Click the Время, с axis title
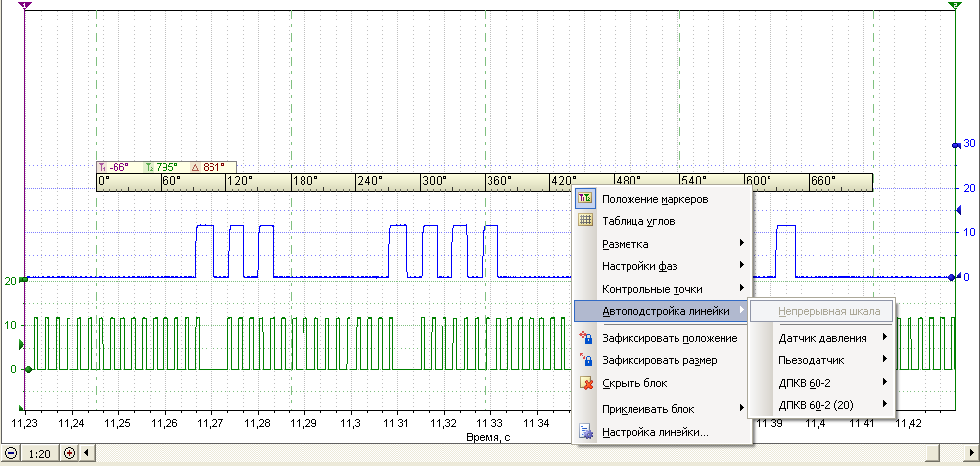Image resolution: width=980 pixels, height=466 pixels. pyautogui.click(x=490, y=437)
